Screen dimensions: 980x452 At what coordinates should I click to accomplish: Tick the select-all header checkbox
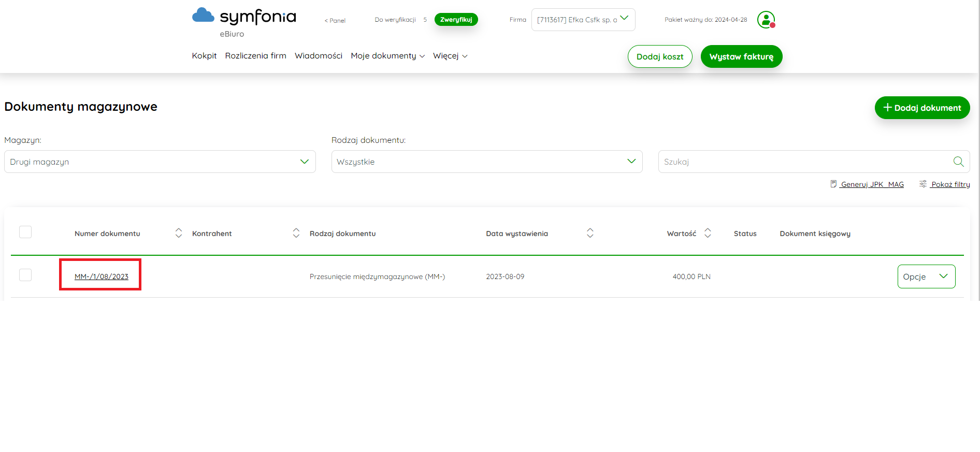click(25, 232)
